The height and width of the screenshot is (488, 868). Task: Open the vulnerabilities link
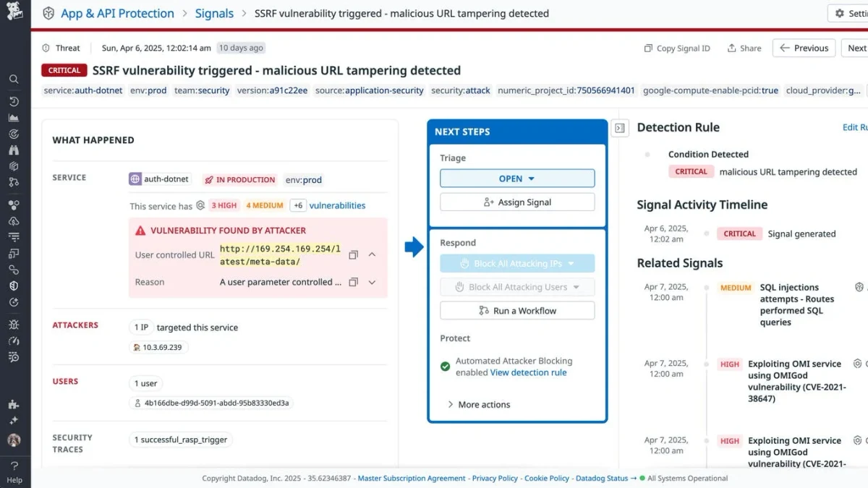pos(337,205)
